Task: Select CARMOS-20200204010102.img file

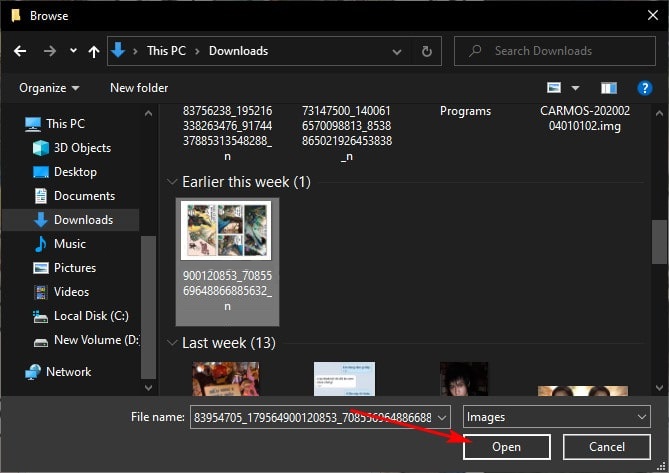Action: tap(585, 118)
